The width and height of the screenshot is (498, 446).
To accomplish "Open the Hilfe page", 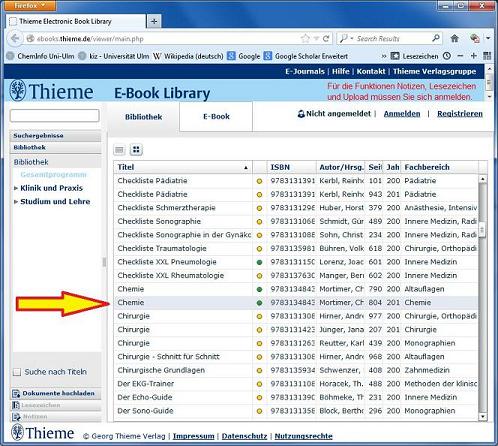I will [x=341, y=71].
